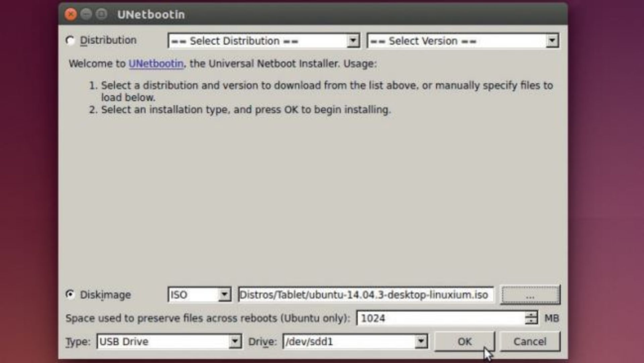Image resolution: width=644 pixels, height=363 pixels.
Task: Click the 'Space used to preserve files' label
Action: tap(208, 318)
